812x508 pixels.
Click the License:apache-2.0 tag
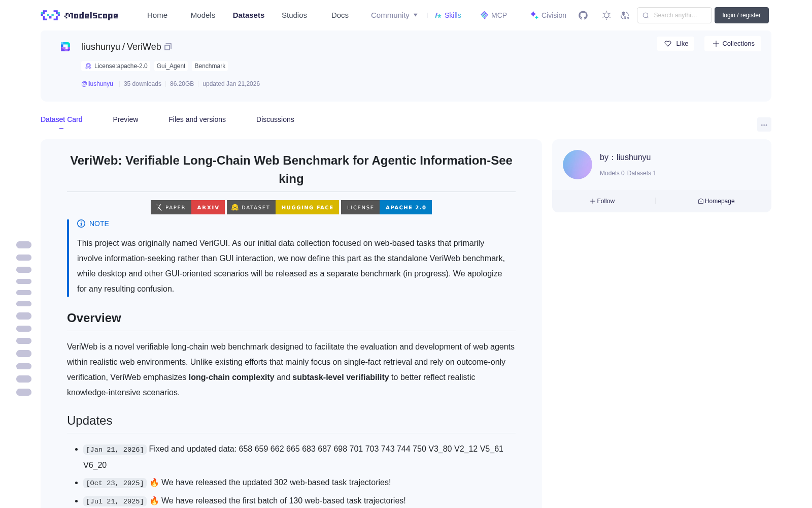tap(116, 66)
